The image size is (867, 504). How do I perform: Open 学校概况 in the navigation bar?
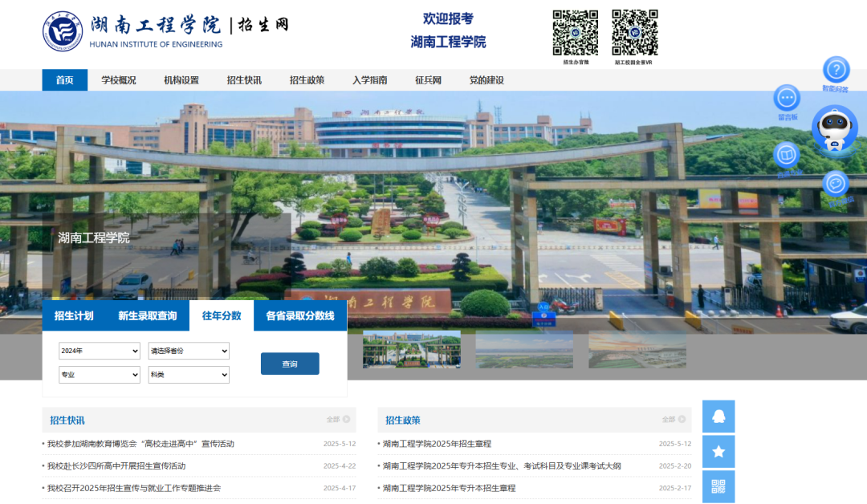click(118, 80)
